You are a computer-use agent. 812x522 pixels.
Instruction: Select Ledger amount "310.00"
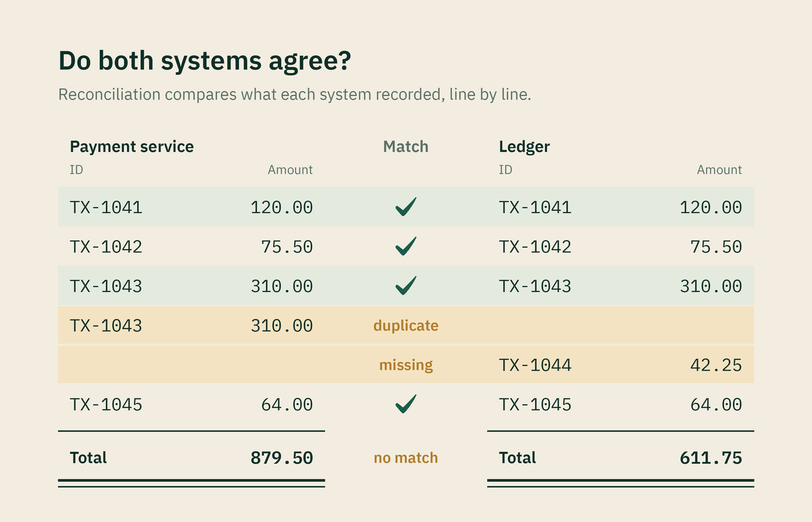pos(711,286)
